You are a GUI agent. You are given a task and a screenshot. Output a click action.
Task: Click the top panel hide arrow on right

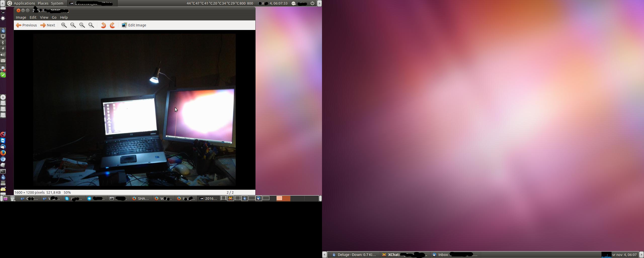pyautogui.click(x=319, y=3)
